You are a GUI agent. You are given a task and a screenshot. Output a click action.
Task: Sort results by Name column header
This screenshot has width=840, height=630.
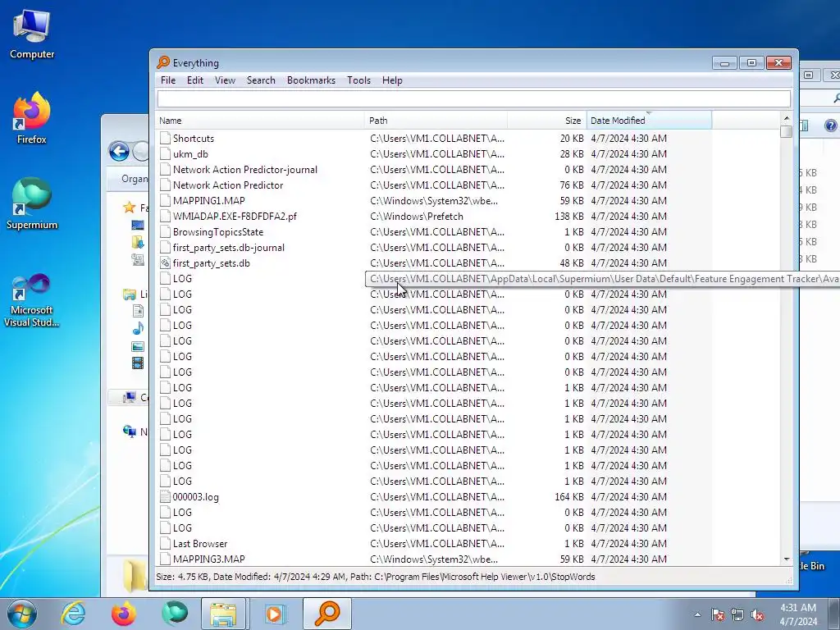[260, 121]
